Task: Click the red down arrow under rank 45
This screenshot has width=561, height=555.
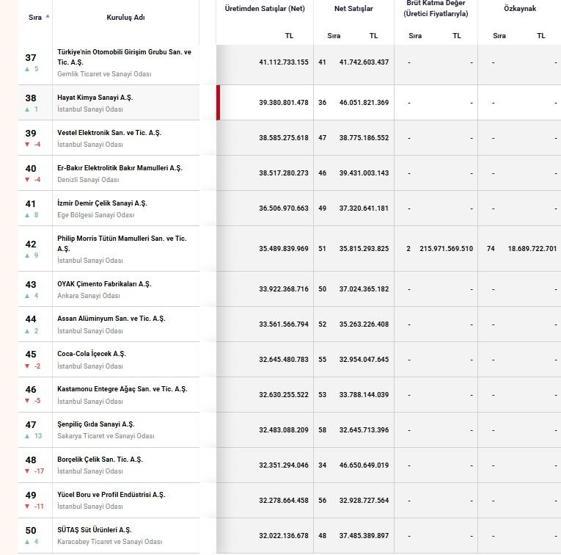Action: pos(27,366)
